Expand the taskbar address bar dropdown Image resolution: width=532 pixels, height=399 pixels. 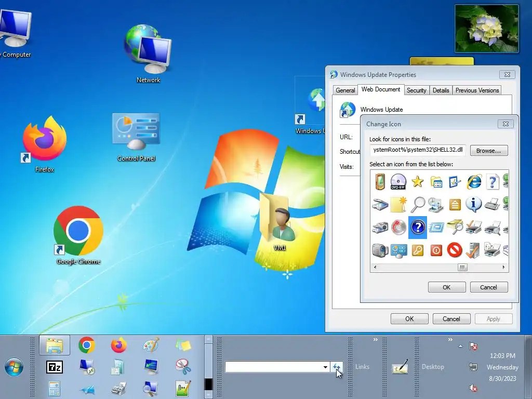coord(325,367)
